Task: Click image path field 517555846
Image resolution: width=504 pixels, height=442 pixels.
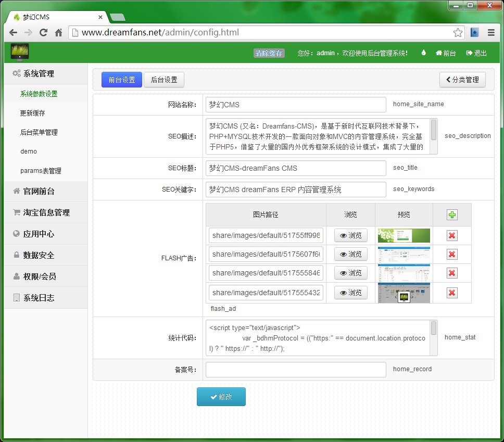Action: tap(266, 273)
